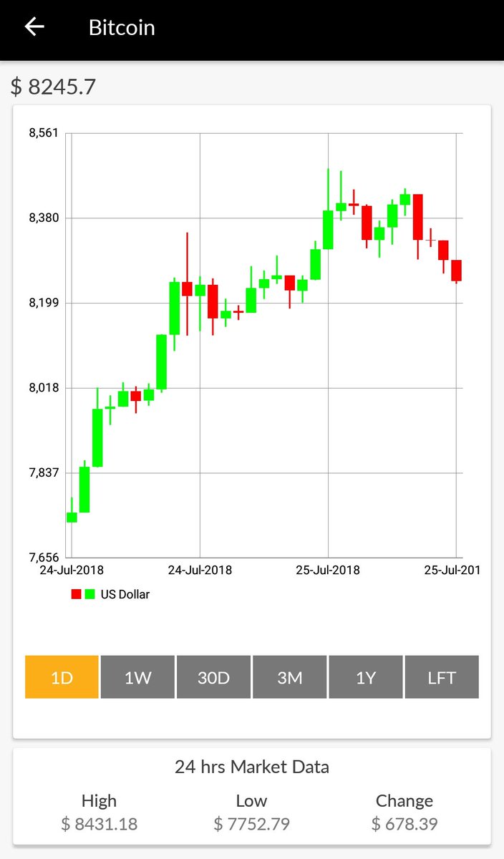Tap the current price $ 8245.7
The width and height of the screenshot is (504, 859).
[x=53, y=87]
